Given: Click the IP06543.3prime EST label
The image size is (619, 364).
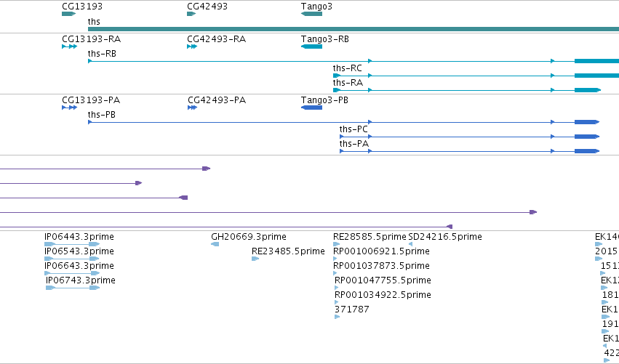Looking at the screenshot, I should (79, 251).
